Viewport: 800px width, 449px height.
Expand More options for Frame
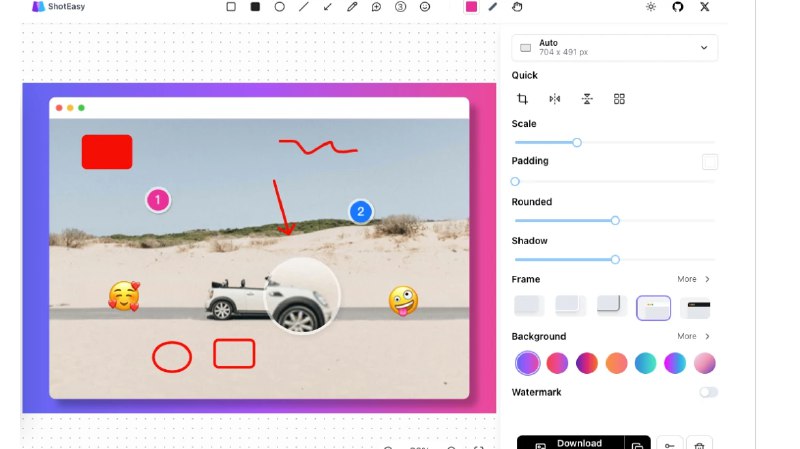point(693,279)
